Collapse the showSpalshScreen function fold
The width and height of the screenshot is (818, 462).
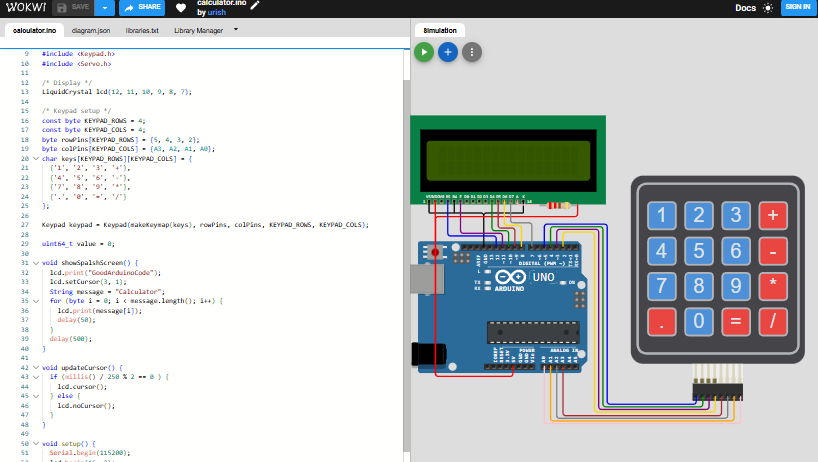click(x=36, y=263)
